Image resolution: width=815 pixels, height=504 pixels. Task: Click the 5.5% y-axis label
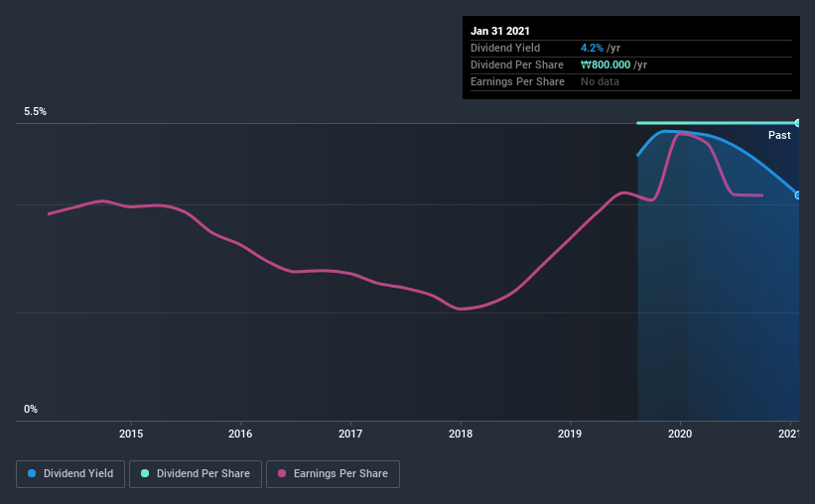point(35,111)
